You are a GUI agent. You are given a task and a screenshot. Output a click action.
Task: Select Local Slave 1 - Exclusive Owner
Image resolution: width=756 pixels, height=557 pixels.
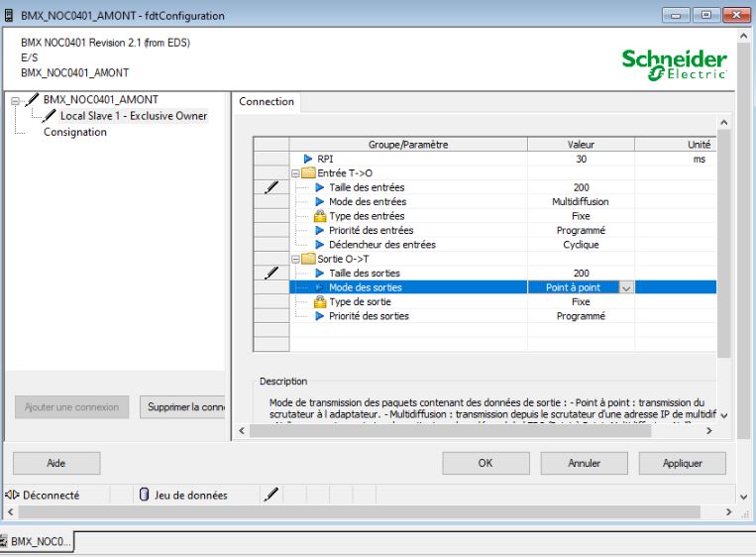(x=133, y=116)
